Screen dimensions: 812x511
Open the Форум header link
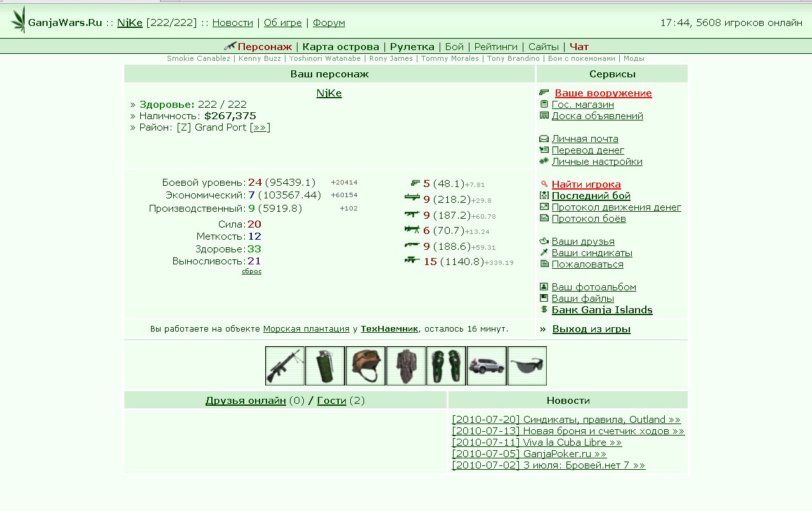click(329, 23)
